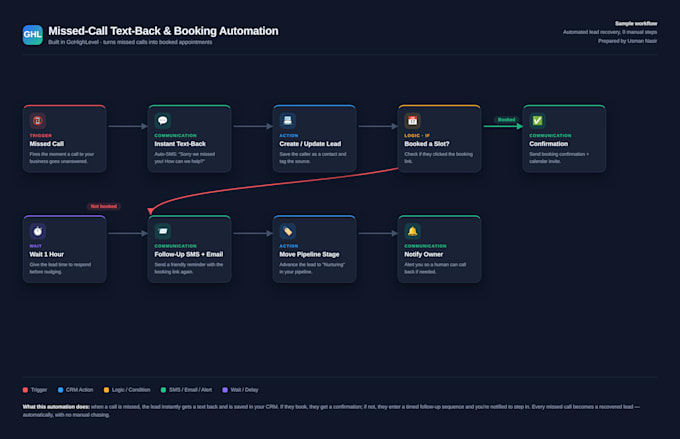Open the Follow-Up SMS + Email node title
This screenshot has height=439, width=680.
[x=189, y=254]
